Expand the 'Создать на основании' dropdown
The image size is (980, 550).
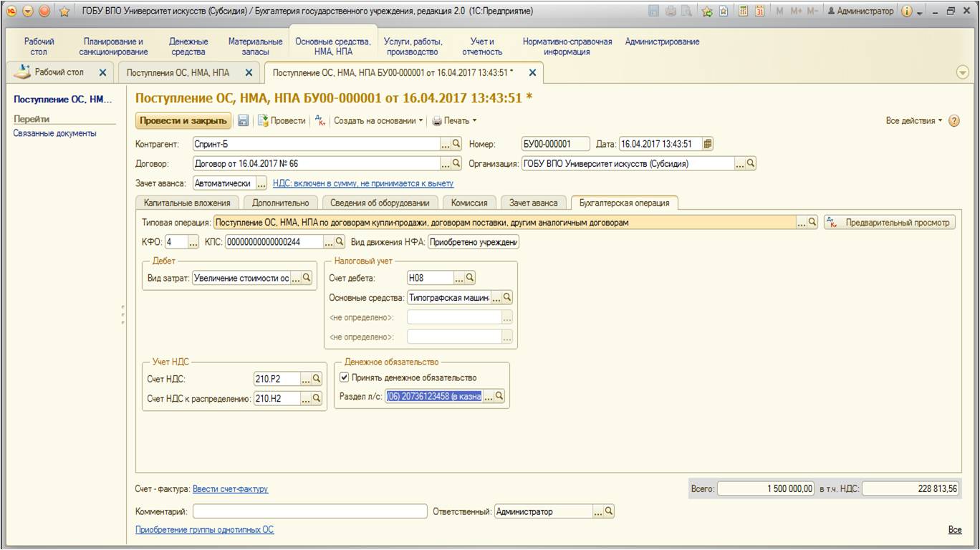(x=379, y=121)
